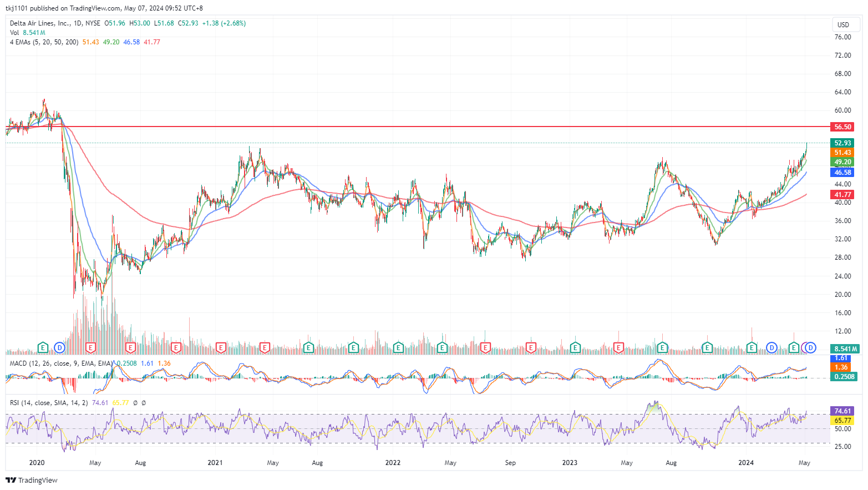Viewport: 868px width, 490px height.
Task: Click the 8.541 M volume axis label
Action: (x=845, y=349)
